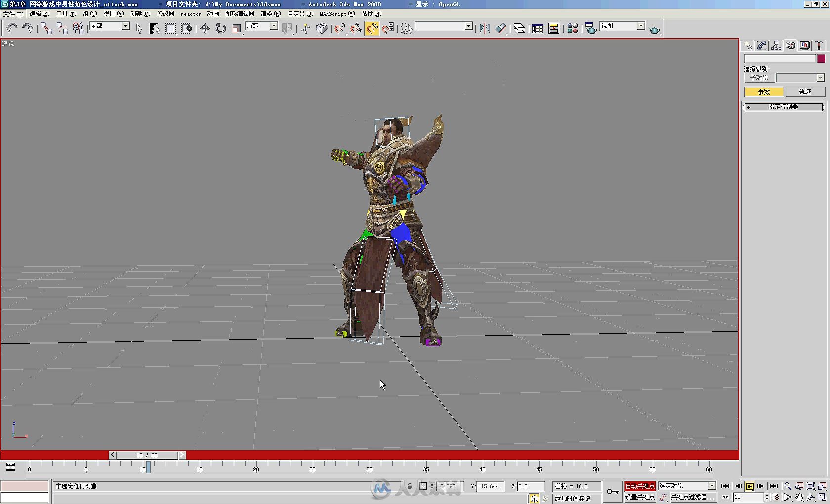Click the Bind to Space Warp icon

(78, 28)
